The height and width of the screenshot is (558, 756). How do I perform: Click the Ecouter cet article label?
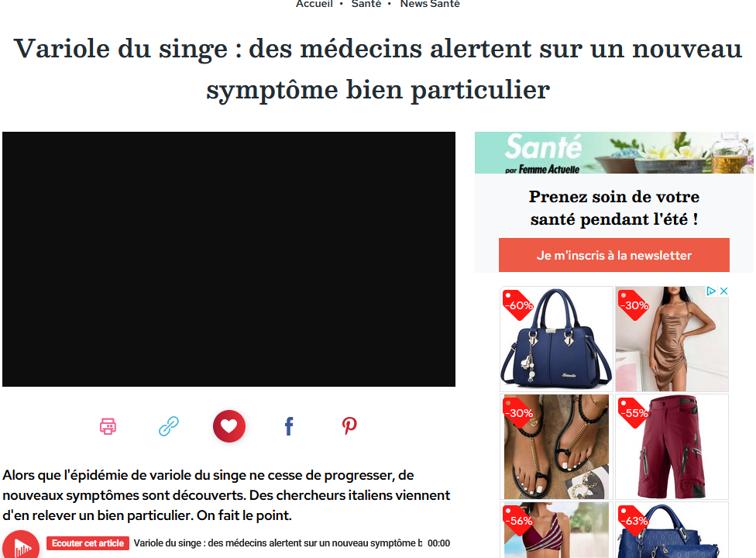click(88, 543)
